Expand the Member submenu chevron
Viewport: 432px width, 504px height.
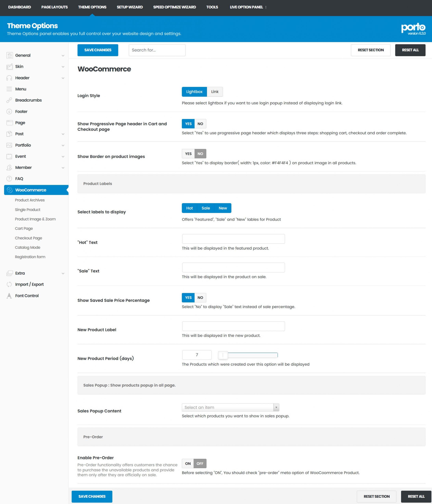(63, 168)
